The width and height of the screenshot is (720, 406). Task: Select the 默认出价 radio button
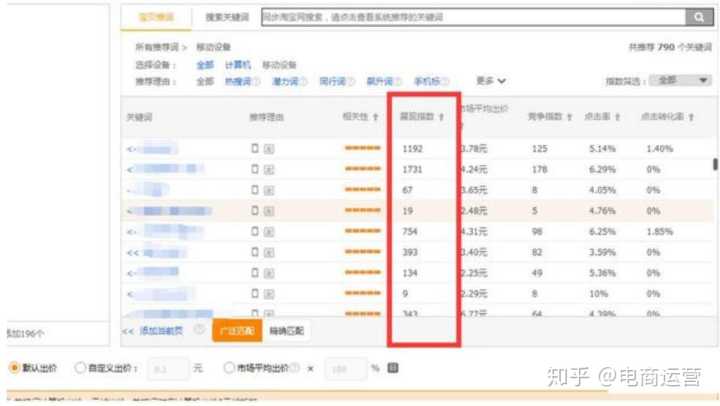coord(14,367)
